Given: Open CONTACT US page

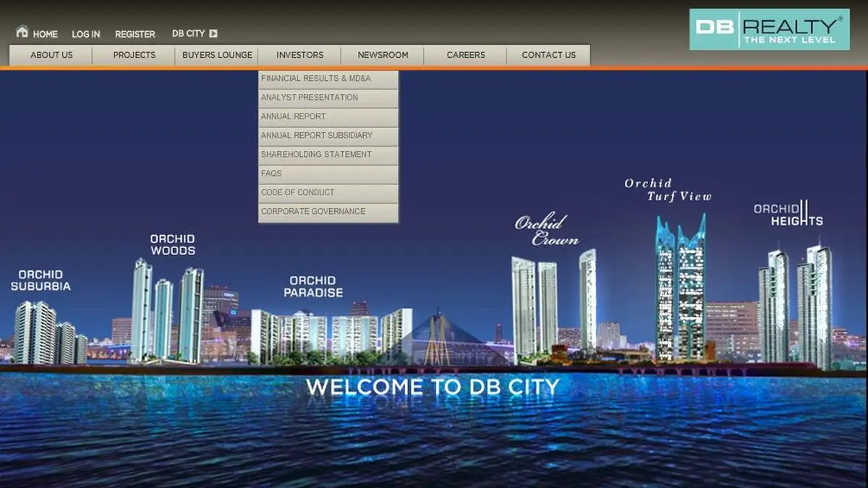Looking at the screenshot, I should [548, 55].
